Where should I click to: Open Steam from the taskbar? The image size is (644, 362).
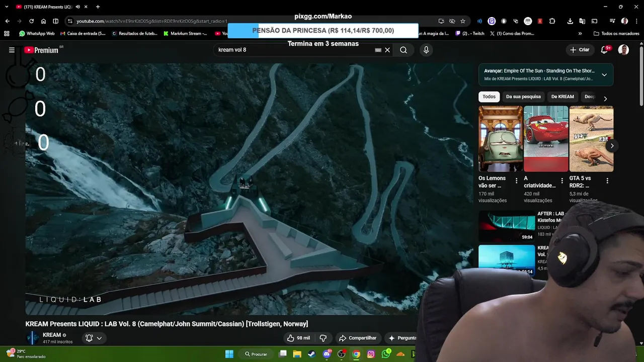click(x=311, y=354)
